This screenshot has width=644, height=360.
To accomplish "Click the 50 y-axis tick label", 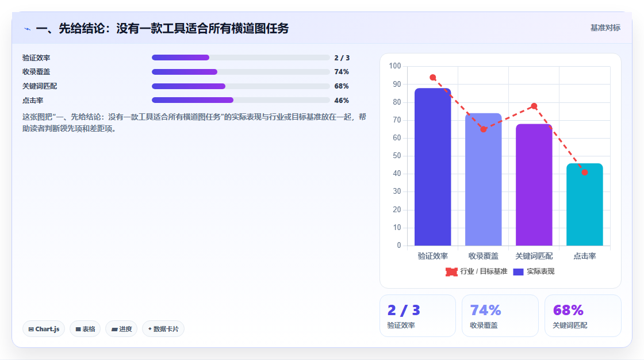I will click(x=397, y=156).
